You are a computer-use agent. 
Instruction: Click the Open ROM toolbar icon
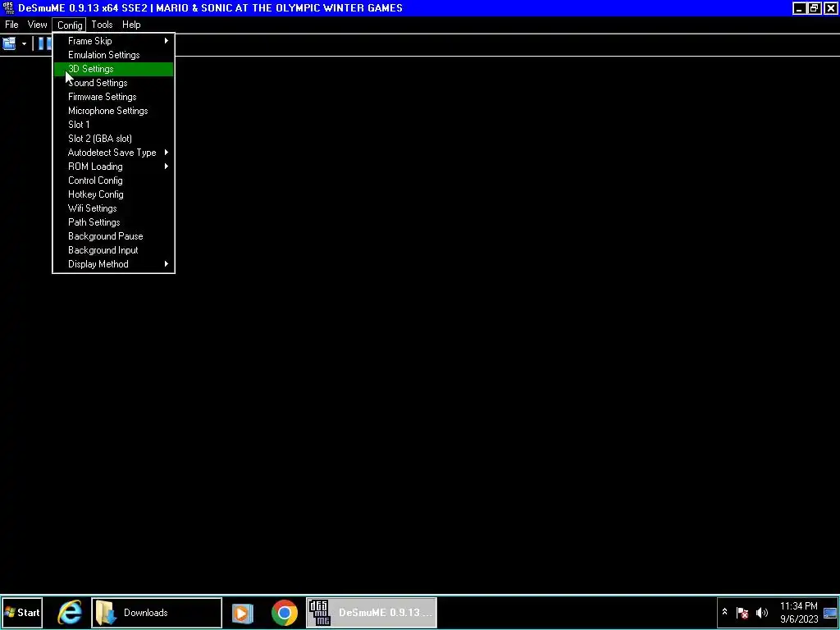pos(9,43)
